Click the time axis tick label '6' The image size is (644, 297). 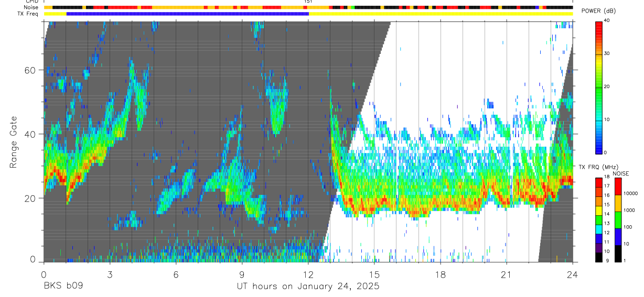pos(176,274)
